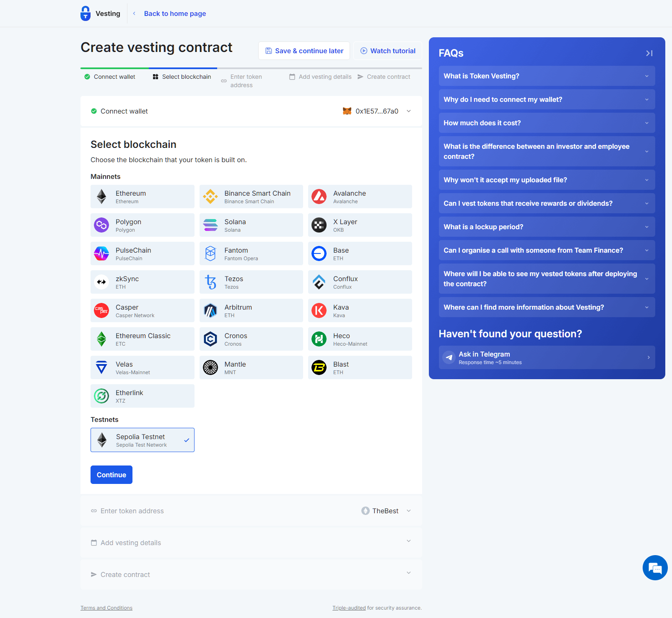Choose the Etherlink blockchain option

[x=142, y=396]
